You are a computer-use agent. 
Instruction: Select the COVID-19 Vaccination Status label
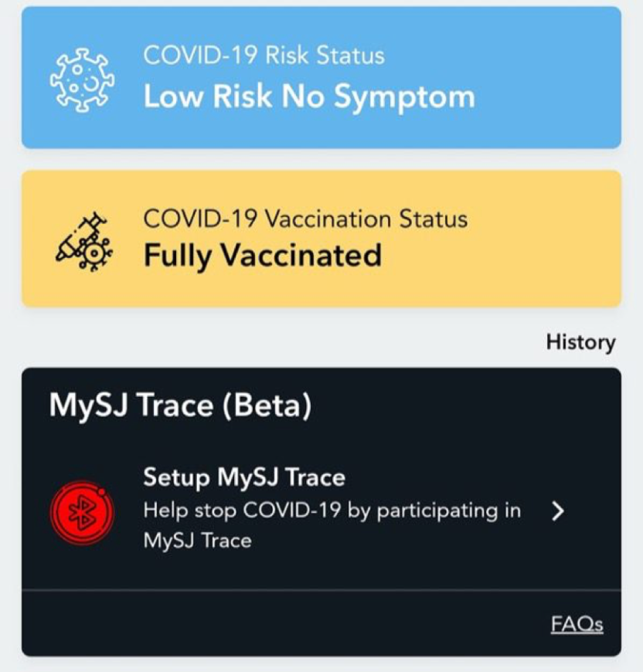305,219
